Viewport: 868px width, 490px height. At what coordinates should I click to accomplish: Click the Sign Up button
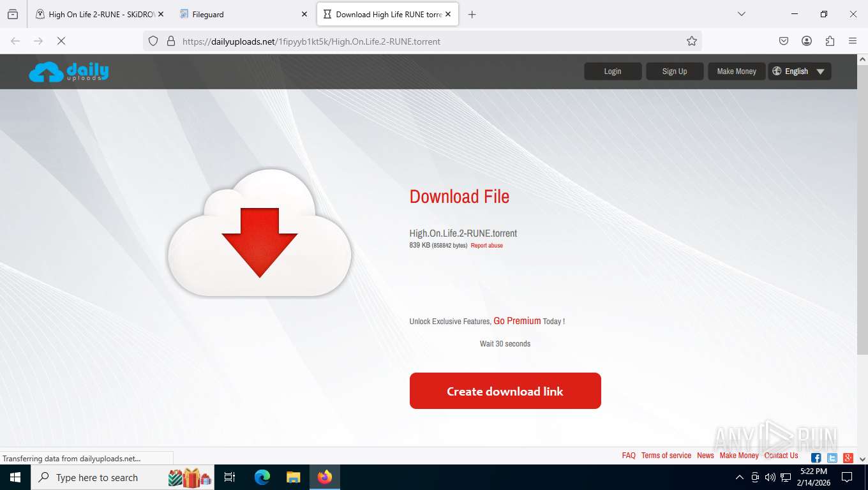675,71
